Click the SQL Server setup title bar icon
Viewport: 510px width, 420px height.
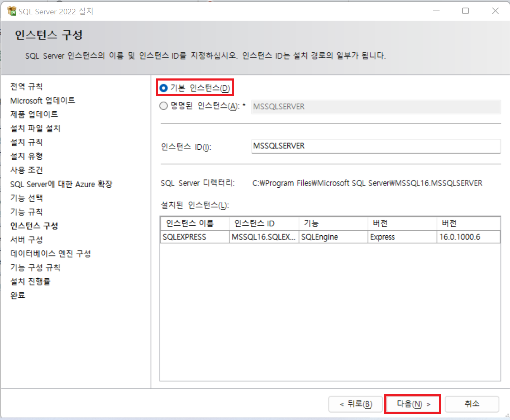[11, 11]
